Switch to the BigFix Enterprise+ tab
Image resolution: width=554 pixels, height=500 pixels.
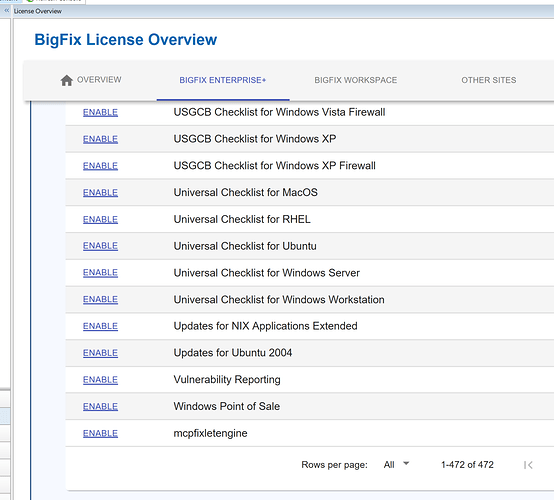point(223,80)
